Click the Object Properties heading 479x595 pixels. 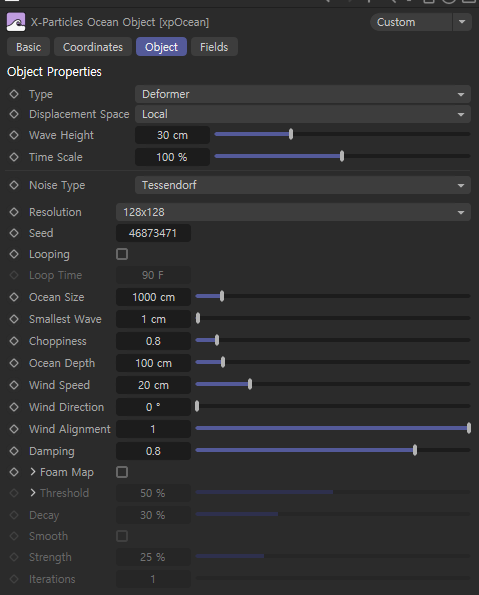pos(54,72)
